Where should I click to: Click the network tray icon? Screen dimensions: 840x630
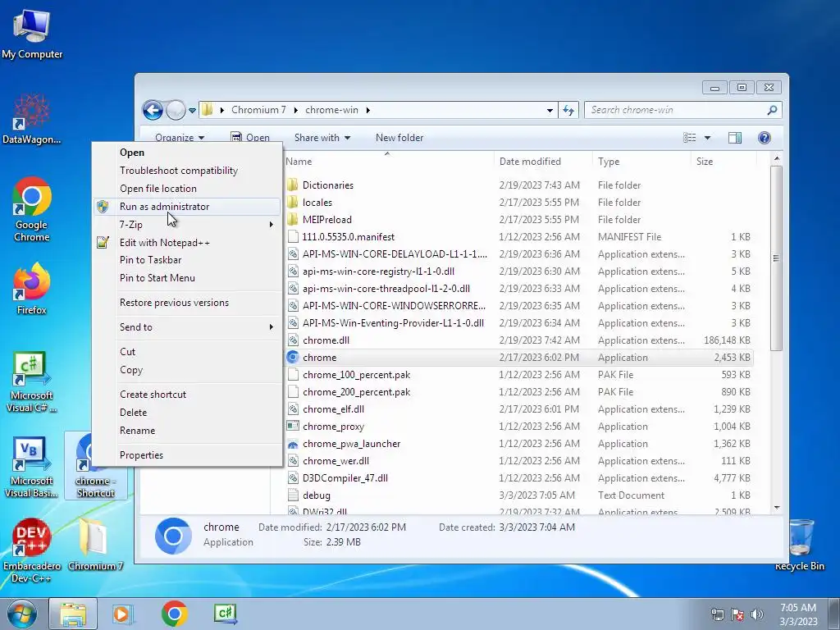click(x=717, y=614)
